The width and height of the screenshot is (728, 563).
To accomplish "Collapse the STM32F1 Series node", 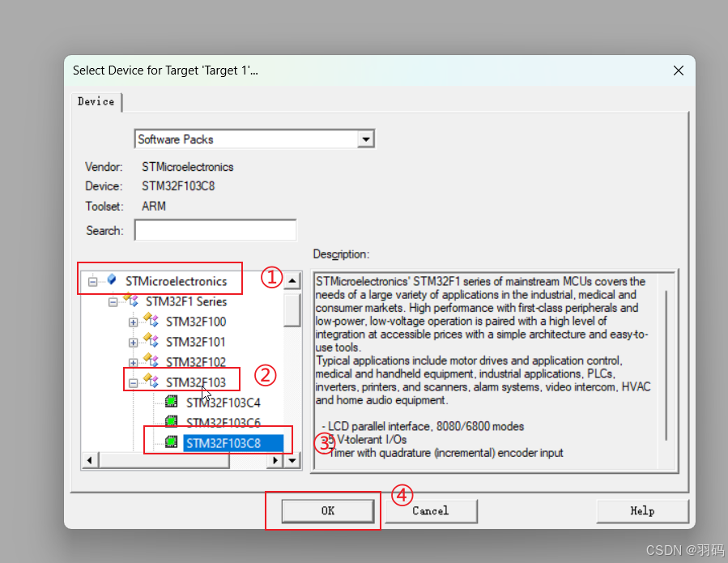I will (113, 302).
